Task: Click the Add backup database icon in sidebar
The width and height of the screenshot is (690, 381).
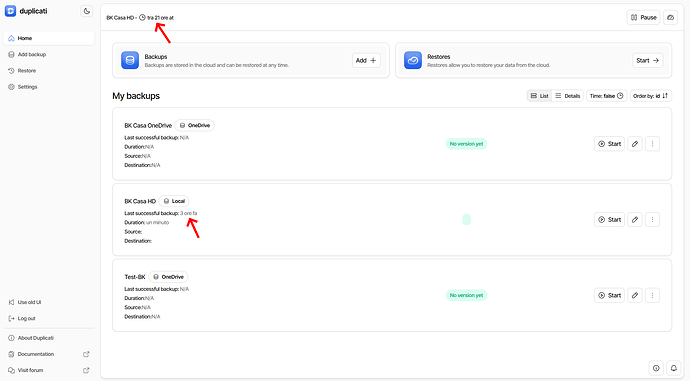Action: [11, 55]
